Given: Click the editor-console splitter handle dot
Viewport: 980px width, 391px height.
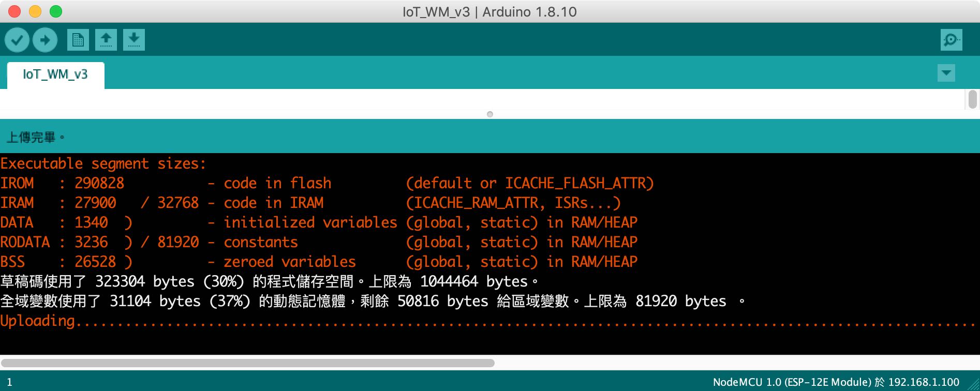Looking at the screenshot, I should (x=490, y=114).
